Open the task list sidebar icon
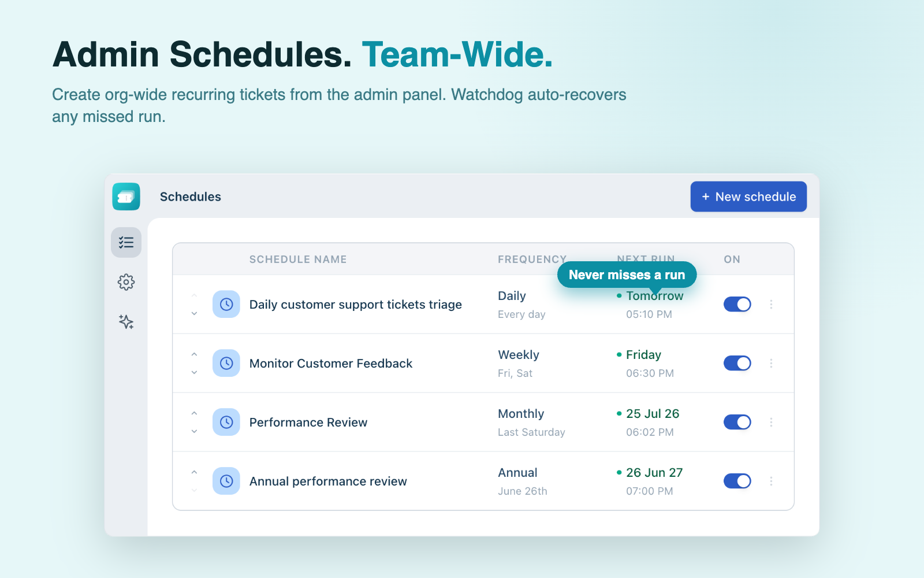The width and height of the screenshot is (924, 578). tap(126, 242)
